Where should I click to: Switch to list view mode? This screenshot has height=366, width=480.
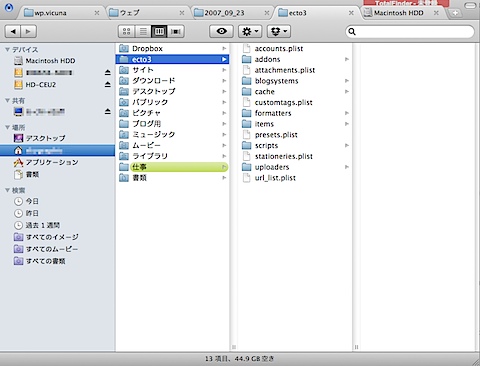click(143, 31)
